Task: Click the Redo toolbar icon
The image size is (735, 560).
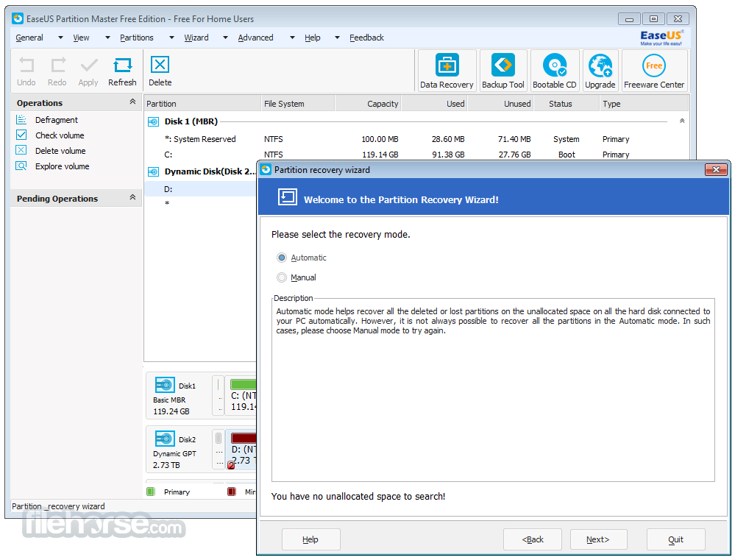Action: [x=57, y=65]
